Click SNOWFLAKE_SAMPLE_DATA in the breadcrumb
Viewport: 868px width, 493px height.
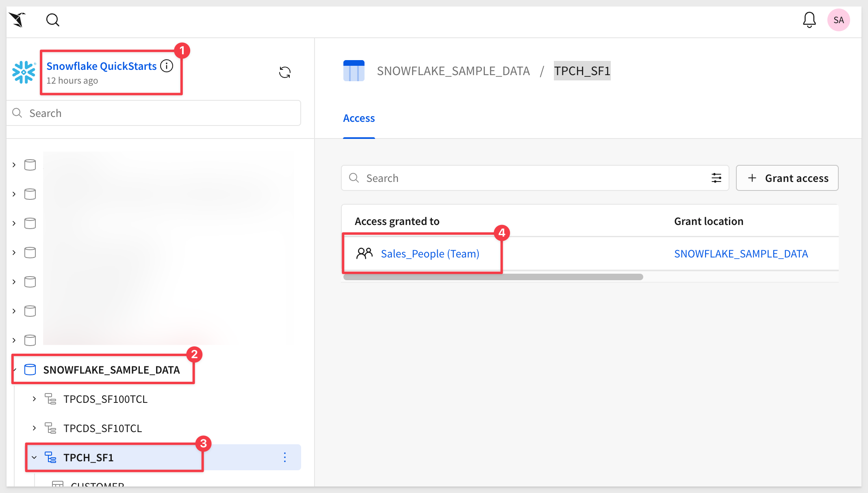453,71
